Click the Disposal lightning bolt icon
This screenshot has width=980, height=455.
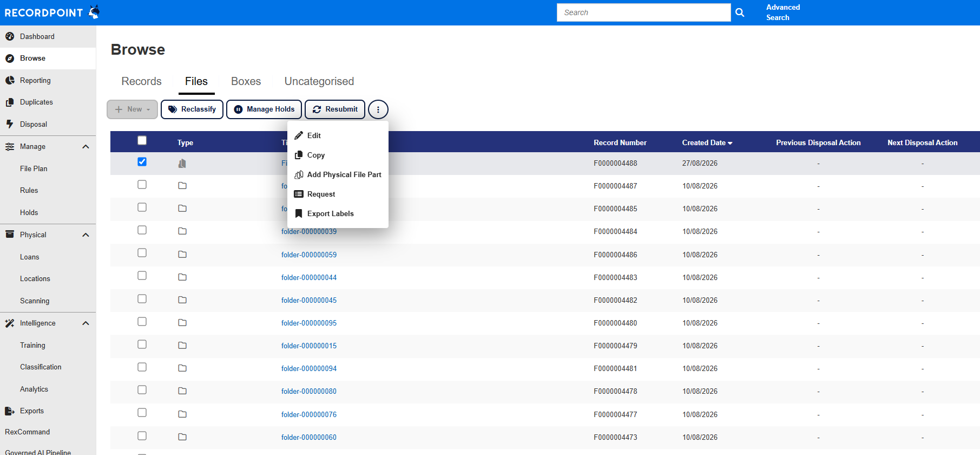point(10,124)
